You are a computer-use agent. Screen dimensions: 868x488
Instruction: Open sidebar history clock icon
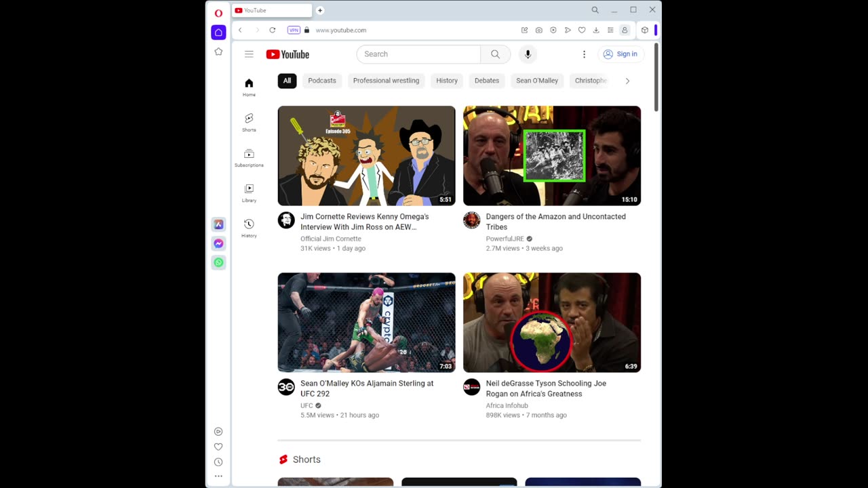(218, 462)
